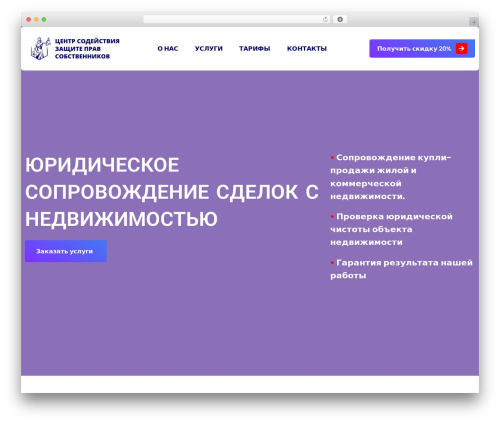Click the Сопровождение купли-продажи bullet text
The height and width of the screenshot is (423, 500).
391,177
